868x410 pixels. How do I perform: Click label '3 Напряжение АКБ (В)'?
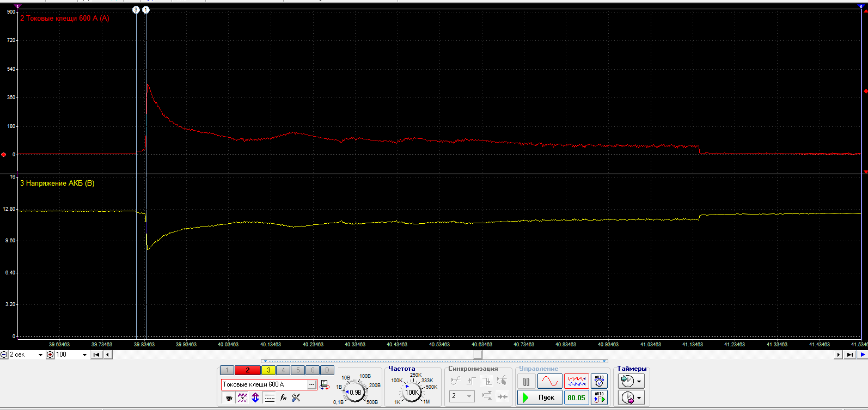(x=57, y=183)
